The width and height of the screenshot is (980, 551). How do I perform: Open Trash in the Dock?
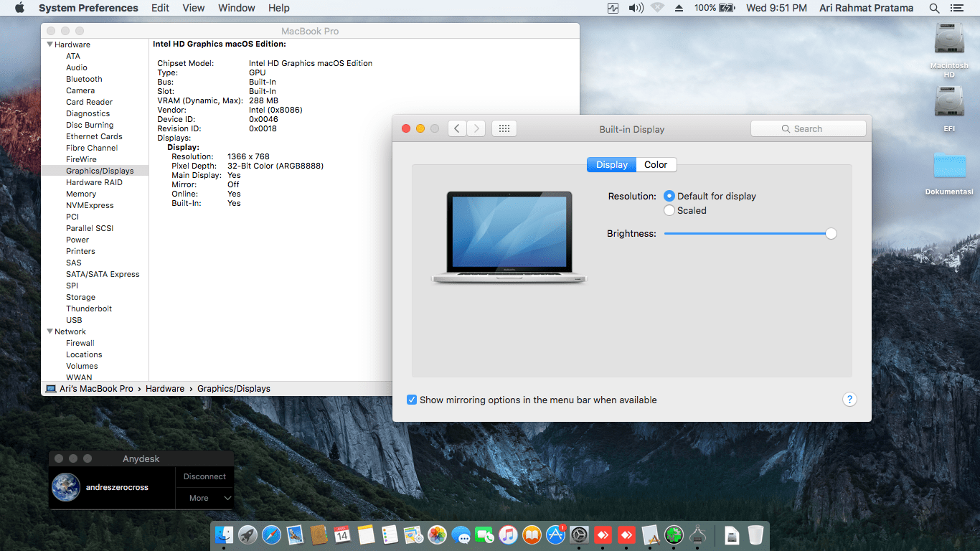(x=755, y=534)
